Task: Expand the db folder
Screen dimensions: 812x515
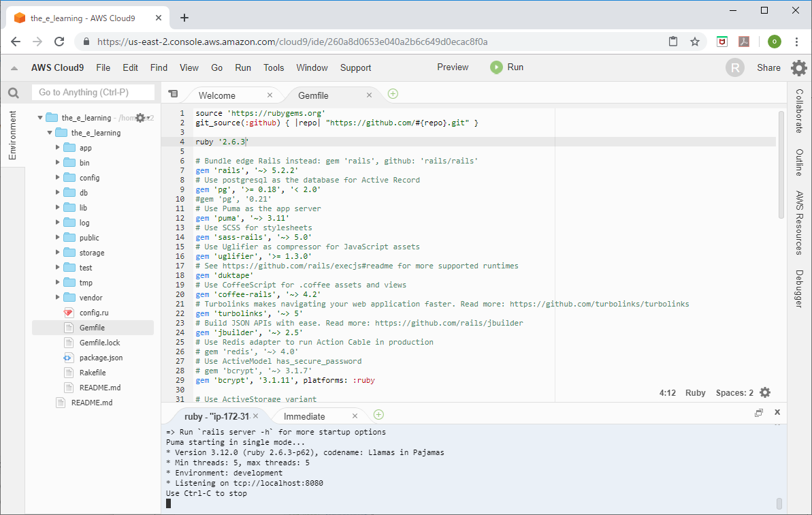Action: 57,193
